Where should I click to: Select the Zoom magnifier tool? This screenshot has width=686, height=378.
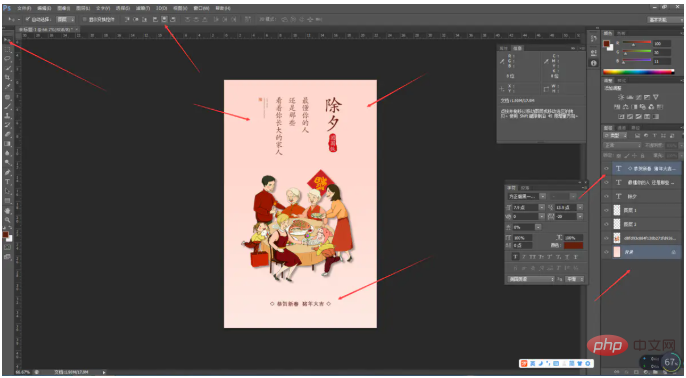7,220
